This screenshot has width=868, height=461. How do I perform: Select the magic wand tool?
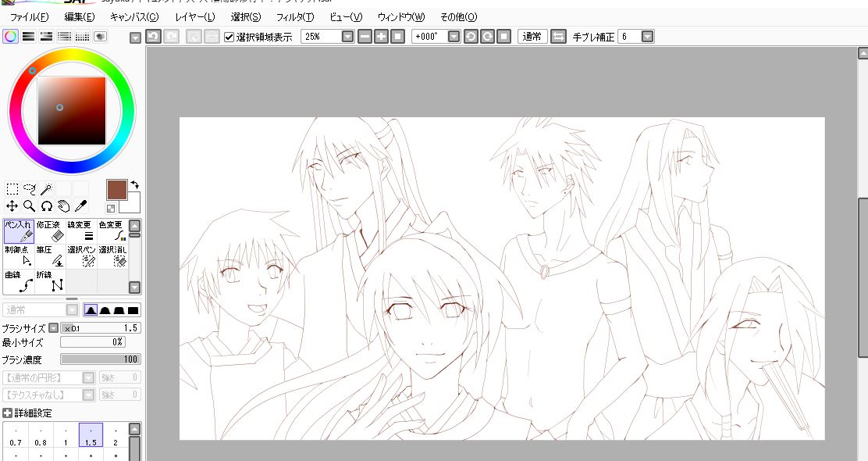pos(47,189)
